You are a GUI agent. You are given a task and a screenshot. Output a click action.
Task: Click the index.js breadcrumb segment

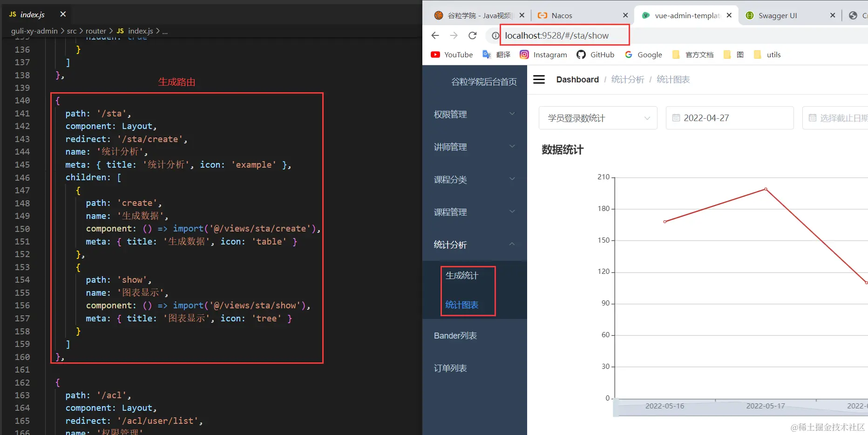point(140,31)
